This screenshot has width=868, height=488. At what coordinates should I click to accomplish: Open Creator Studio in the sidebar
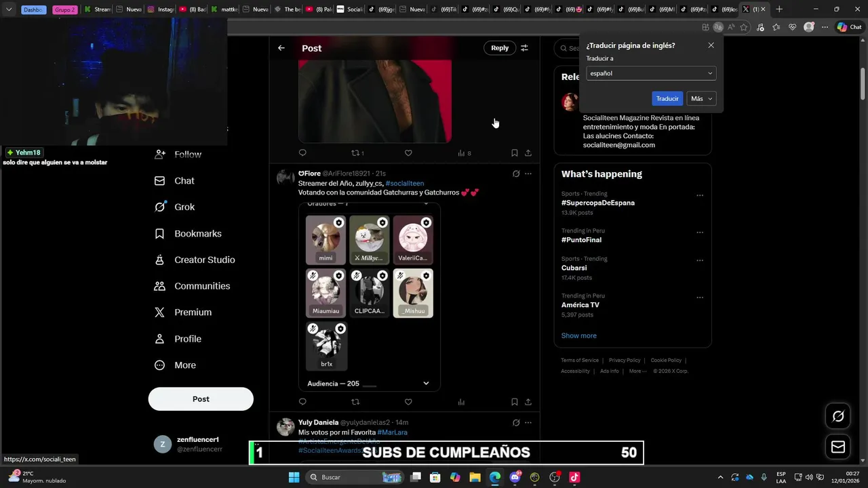click(195, 260)
